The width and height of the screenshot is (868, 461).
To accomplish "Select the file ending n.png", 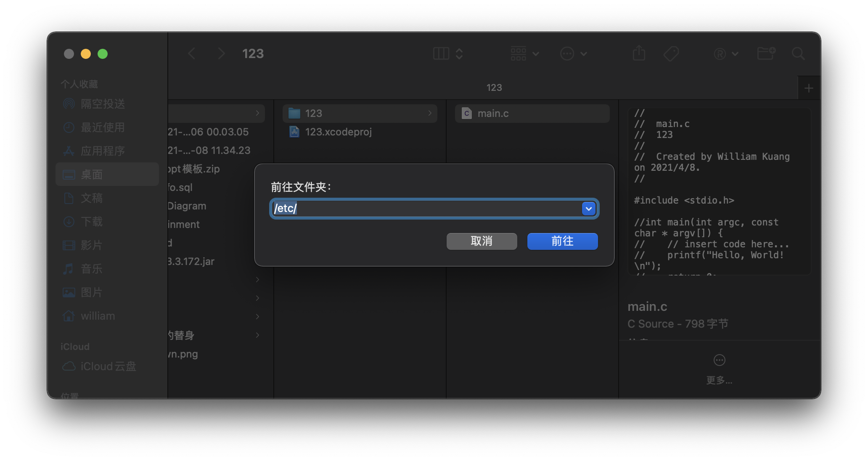I will coord(216,354).
